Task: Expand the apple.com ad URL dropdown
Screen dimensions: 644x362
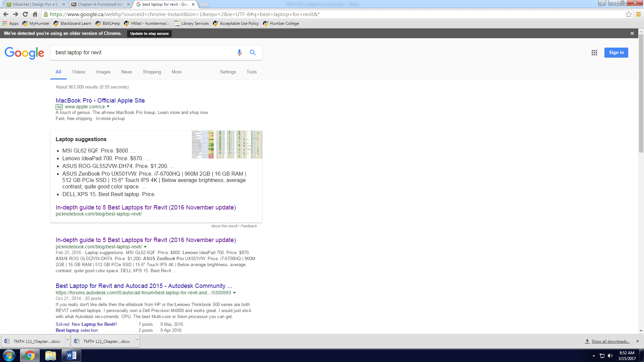Action: [108, 107]
